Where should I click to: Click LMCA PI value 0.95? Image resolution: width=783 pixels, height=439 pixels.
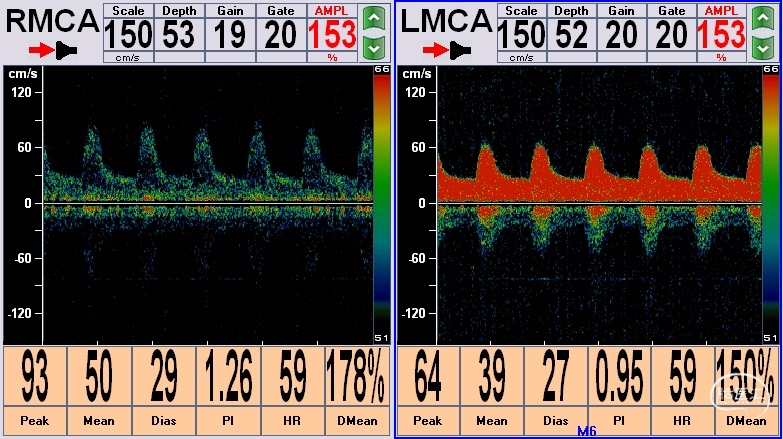pos(620,377)
